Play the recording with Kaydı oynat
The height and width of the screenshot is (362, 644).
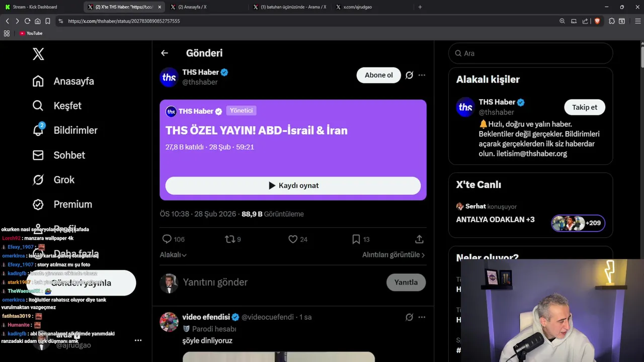(293, 186)
